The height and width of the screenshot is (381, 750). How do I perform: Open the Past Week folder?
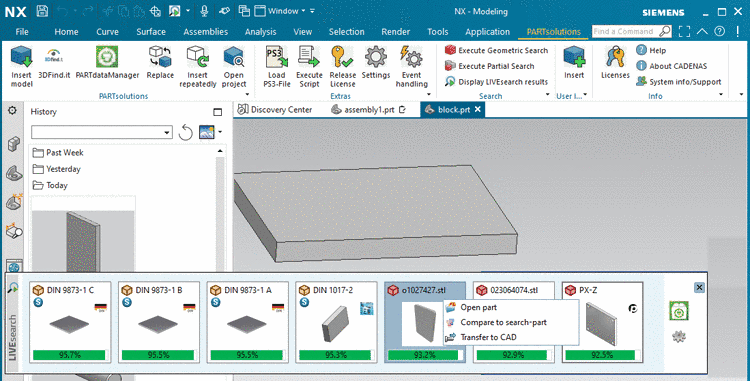[x=58, y=152]
